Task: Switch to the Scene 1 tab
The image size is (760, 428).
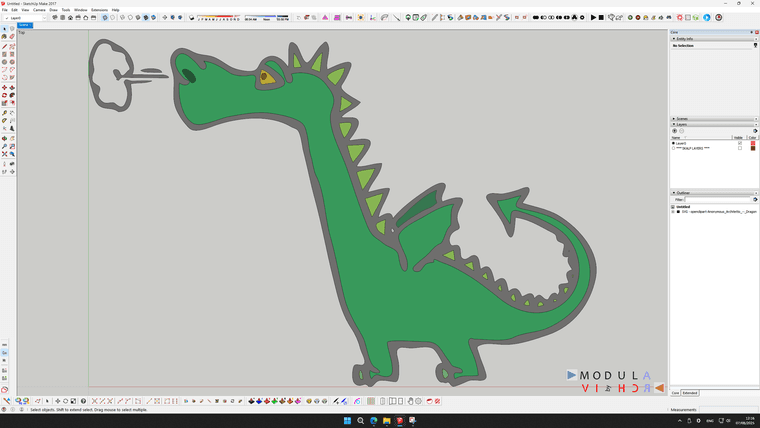Action: [x=25, y=25]
